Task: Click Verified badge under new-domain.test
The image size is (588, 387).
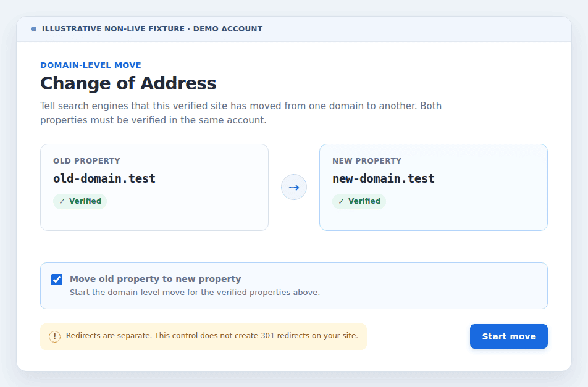Action: click(x=359, y=201)
